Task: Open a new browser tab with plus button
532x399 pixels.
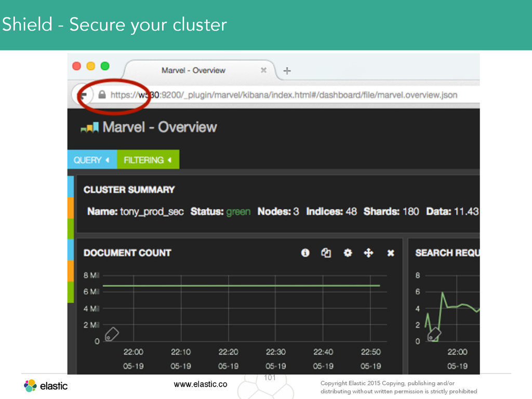Action: pos(287,71)
